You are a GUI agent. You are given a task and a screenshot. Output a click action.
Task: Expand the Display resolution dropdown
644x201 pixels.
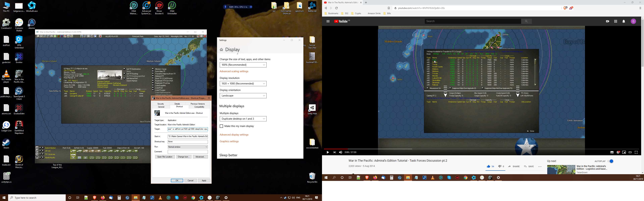(243, 84)
